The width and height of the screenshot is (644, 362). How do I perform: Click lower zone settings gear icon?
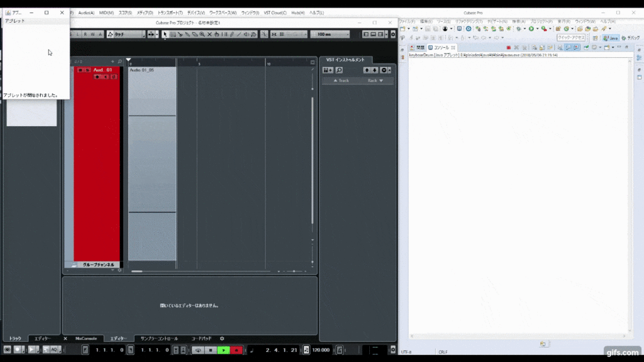point(222,339)
